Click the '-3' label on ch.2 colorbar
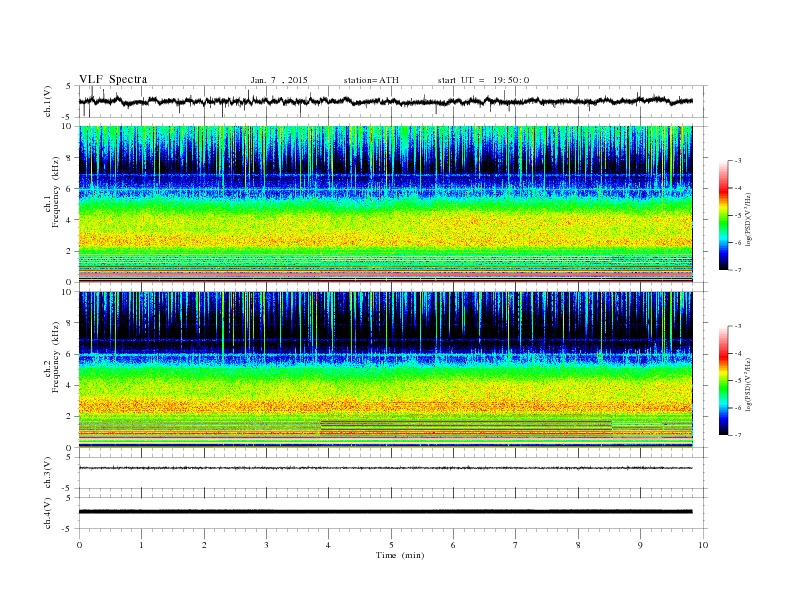The width and height of the screenshot is (792, 612). [738, 326]
